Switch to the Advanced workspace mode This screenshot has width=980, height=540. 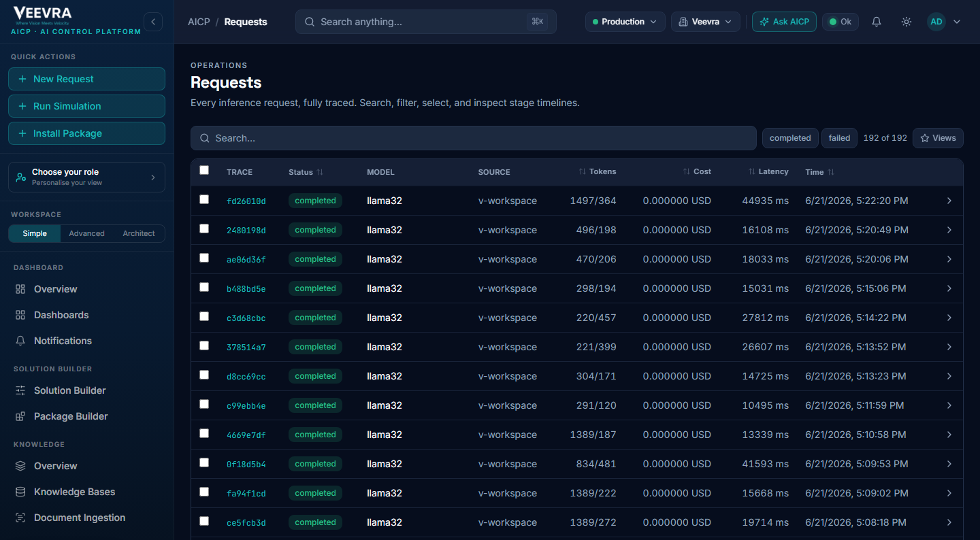coord(87,233)
